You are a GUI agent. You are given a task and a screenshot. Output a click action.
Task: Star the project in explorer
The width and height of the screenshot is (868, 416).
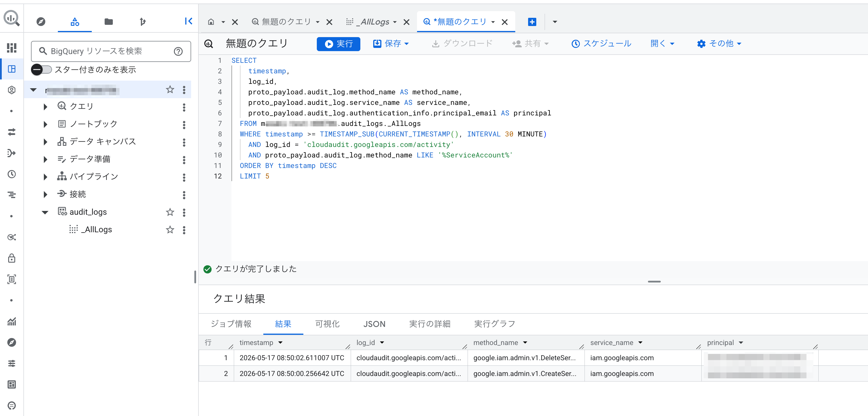(170, 90)
